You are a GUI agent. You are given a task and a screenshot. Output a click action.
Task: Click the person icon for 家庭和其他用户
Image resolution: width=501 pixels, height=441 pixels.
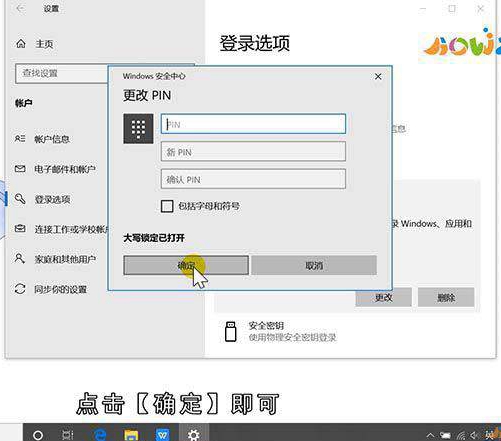(20, 258)
